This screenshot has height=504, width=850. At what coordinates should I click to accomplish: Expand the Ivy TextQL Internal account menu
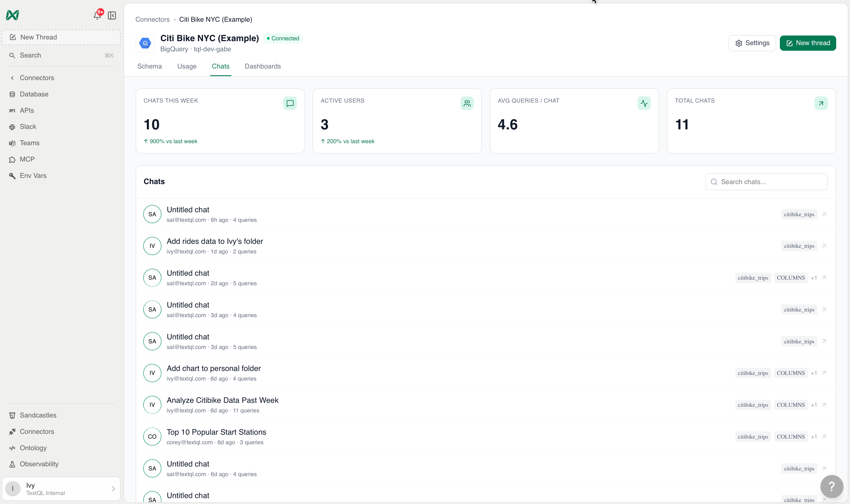coord(61,489)
